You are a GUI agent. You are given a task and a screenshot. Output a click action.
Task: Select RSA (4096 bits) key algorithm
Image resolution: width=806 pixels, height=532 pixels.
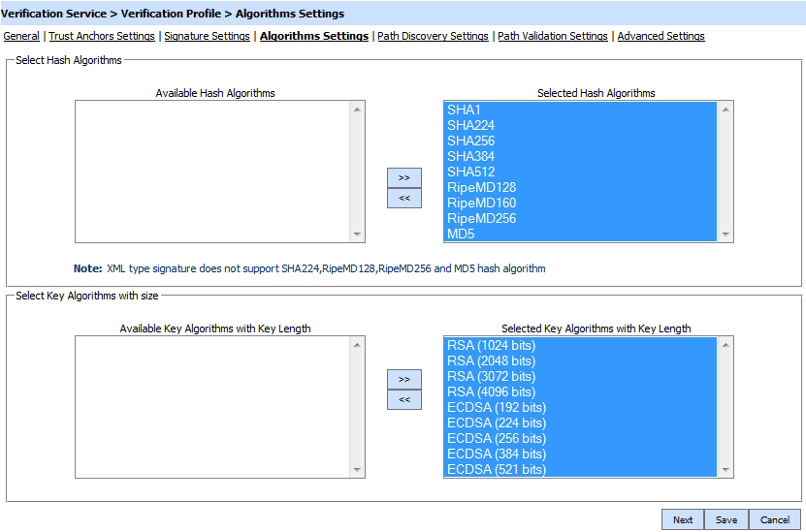[580, 391]
